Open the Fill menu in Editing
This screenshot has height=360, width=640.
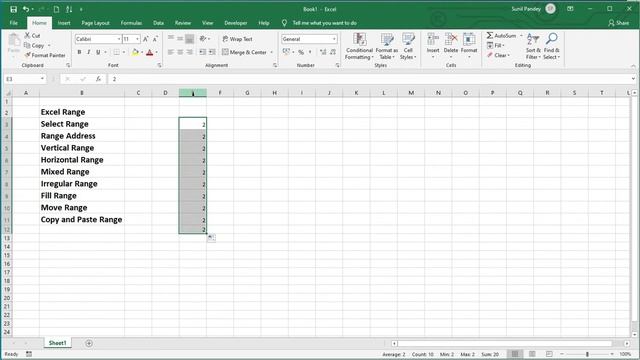point(496,45)
